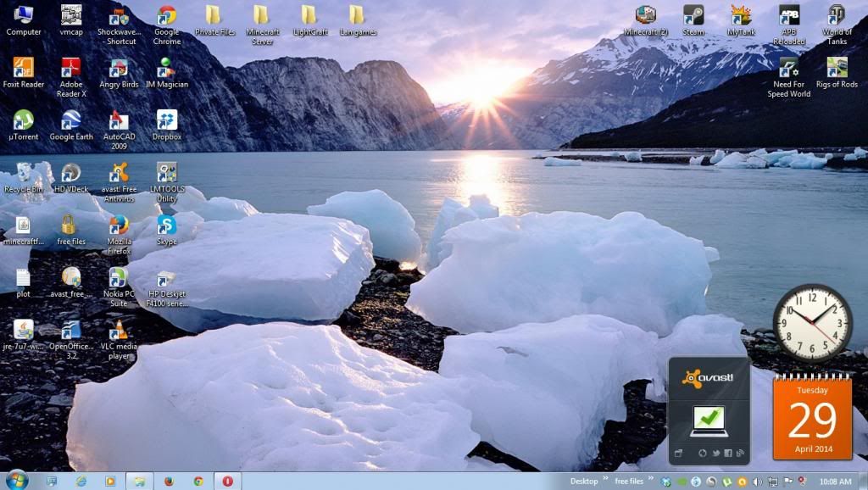Open AutoCAD 2009 from the desktop

tap(120, 121)
